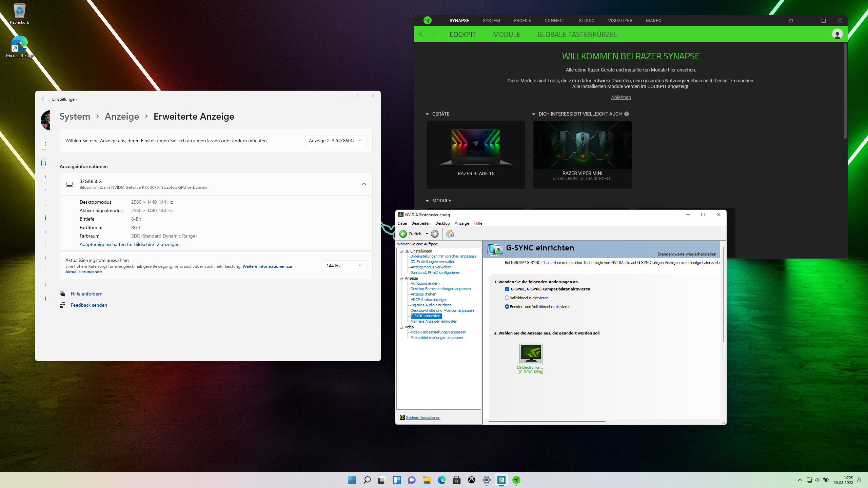Collapse the 32GK850G display info section
This screenshot has width=868, height=488.
[364, 184]
